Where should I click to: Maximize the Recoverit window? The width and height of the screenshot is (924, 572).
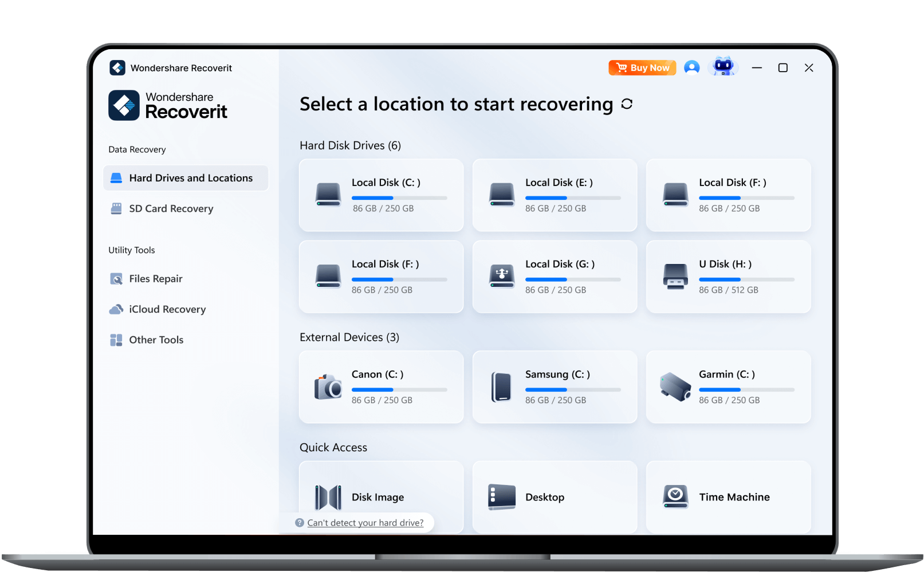coord(783,68)
